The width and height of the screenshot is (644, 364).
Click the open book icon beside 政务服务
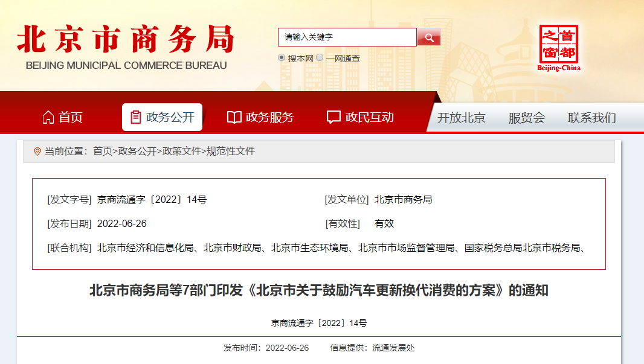[x=234, y=117]
